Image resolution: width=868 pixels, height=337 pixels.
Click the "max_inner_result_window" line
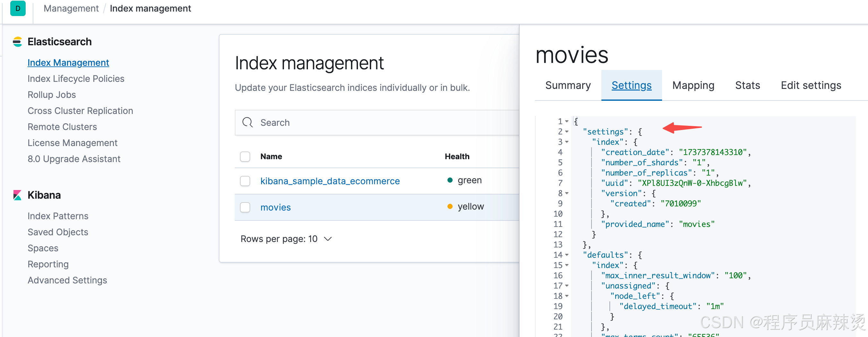[x=676, y=276]
